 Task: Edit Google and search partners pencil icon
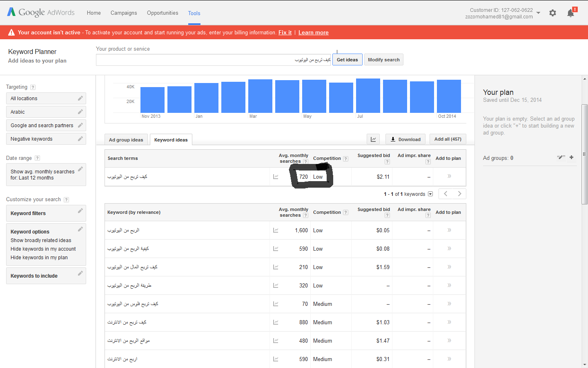[80, 125]
